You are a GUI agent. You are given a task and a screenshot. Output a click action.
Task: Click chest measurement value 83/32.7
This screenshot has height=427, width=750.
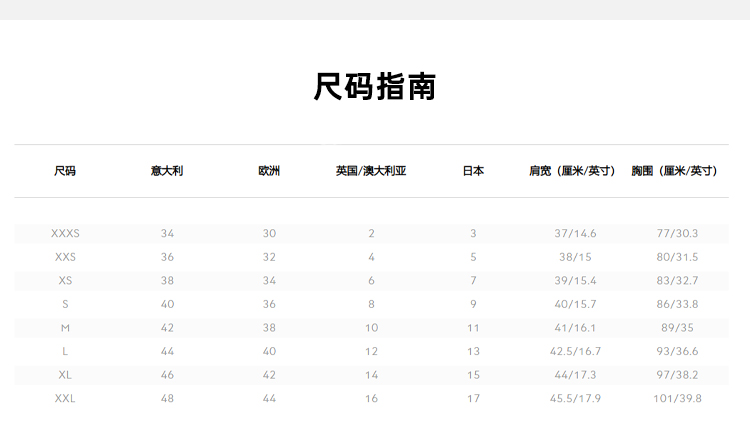click(677, 281)
